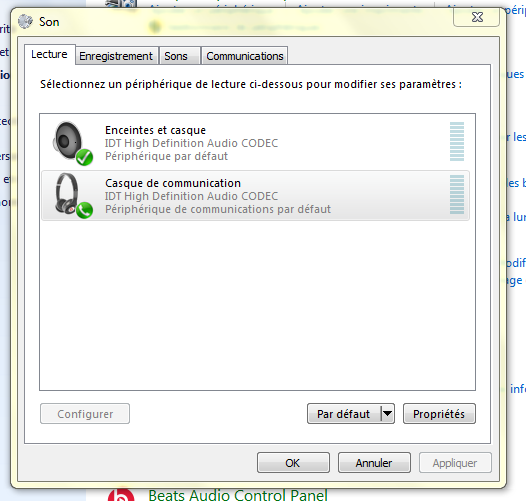Viewport: 526px width, 501px height.
Task: Click the green phone communications badge
Action: [x=85, y=210]
